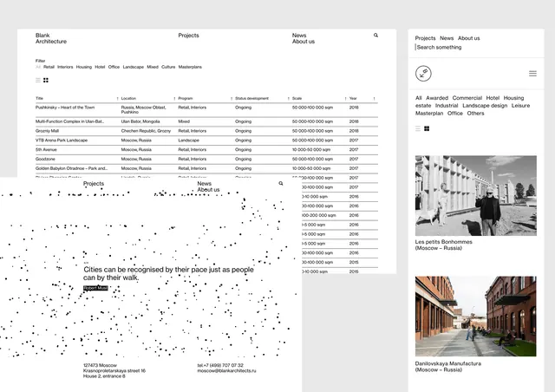Filter main projects by Landscape
Screen dimensions: 555x392
click(x=133, y=67)
